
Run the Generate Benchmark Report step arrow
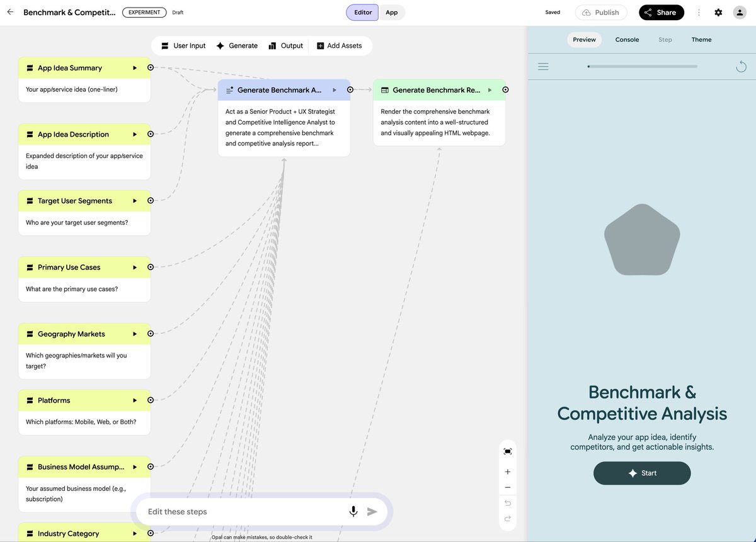(x=490, y=90)
